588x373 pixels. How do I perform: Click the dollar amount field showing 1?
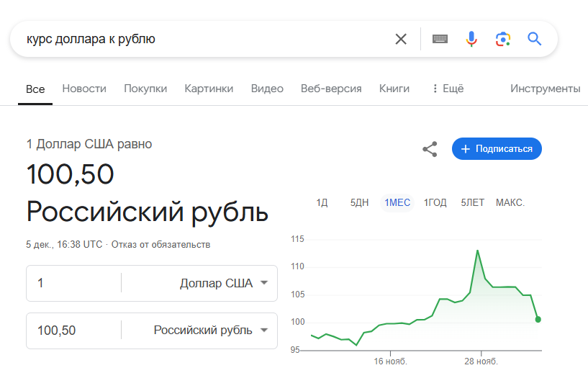click(x=74, y=283)
